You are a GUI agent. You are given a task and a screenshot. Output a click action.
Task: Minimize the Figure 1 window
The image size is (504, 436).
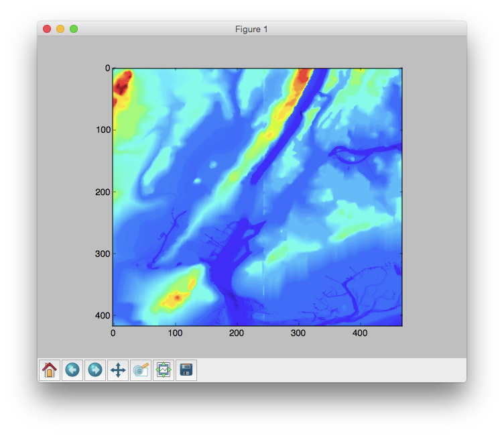tap(60, 29)
